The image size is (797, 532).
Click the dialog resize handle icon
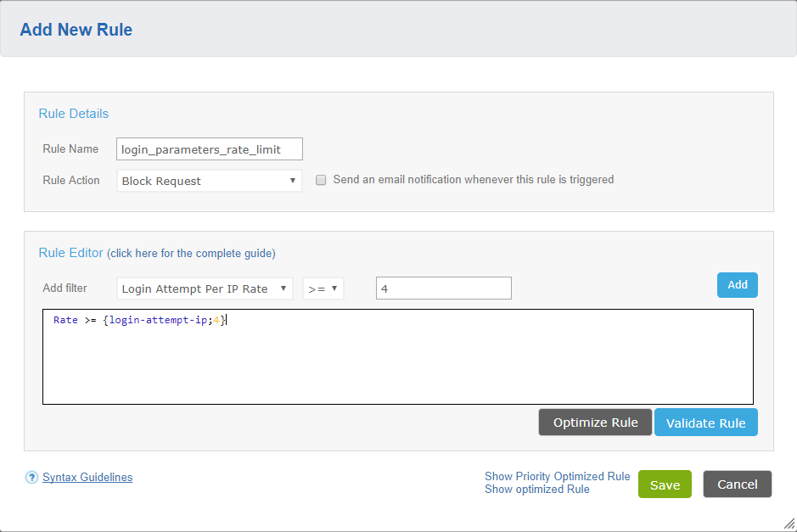point(789,524)
